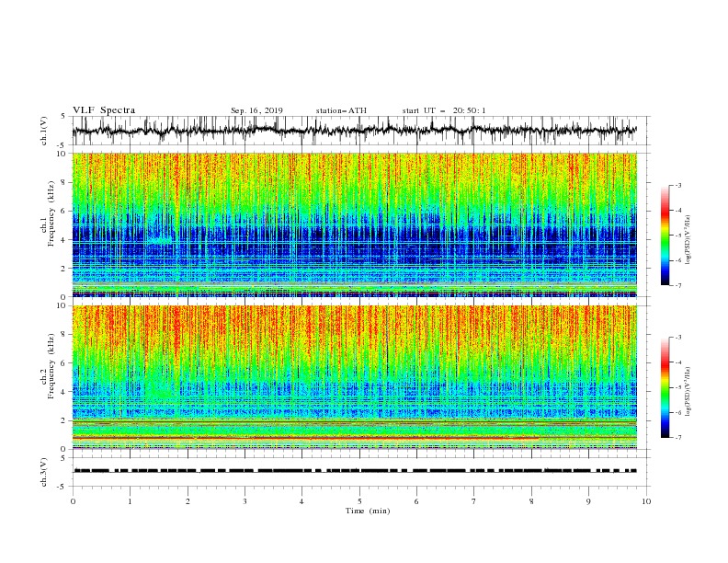Click inside the ch.1 spectrogram panel
The width and height of the screenshot is (728, 563).
tap(354, 224)
